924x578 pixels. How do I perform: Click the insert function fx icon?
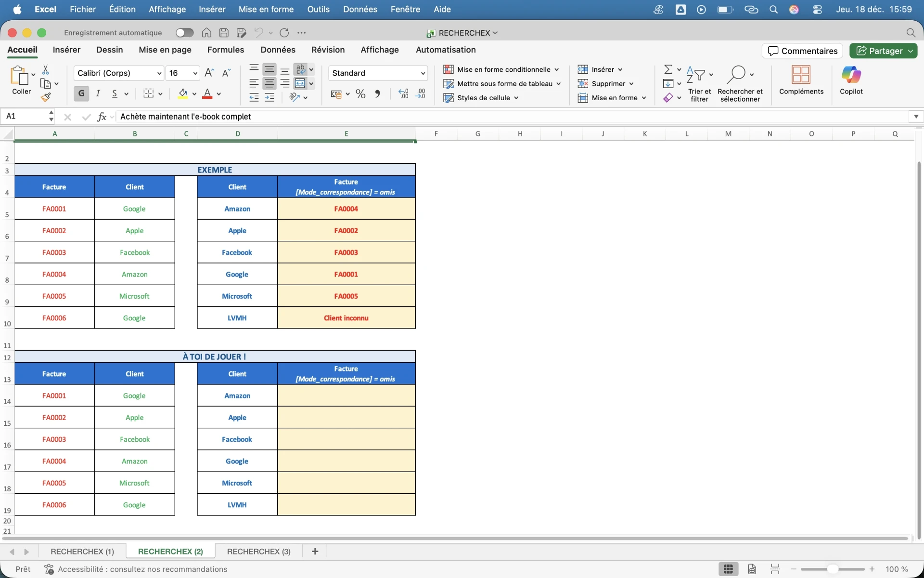(102, 117)
